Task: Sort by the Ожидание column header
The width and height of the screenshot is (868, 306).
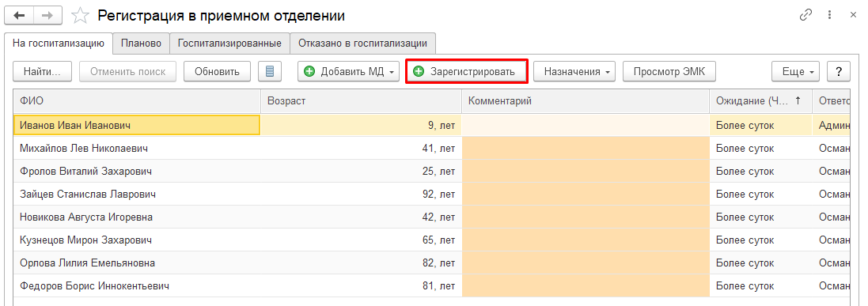Action: point(760,100)
